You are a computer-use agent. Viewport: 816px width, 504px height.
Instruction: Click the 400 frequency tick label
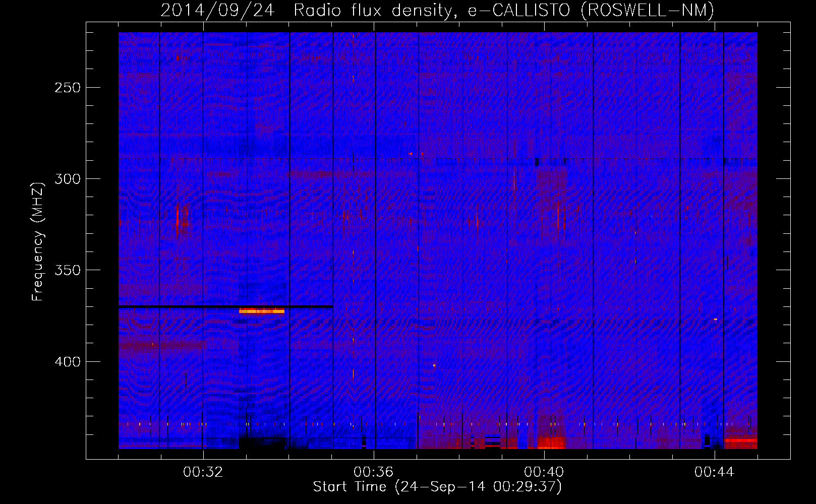click(68, 362)
